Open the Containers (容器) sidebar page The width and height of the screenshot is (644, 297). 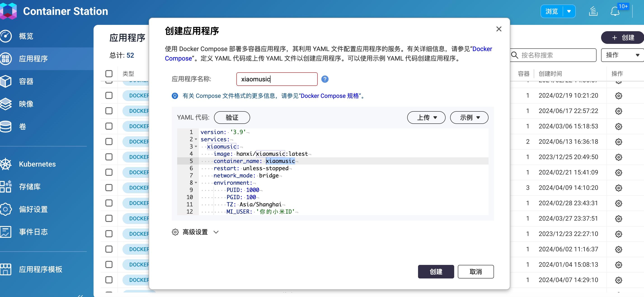pyautogui.click(x=26, y=81)
